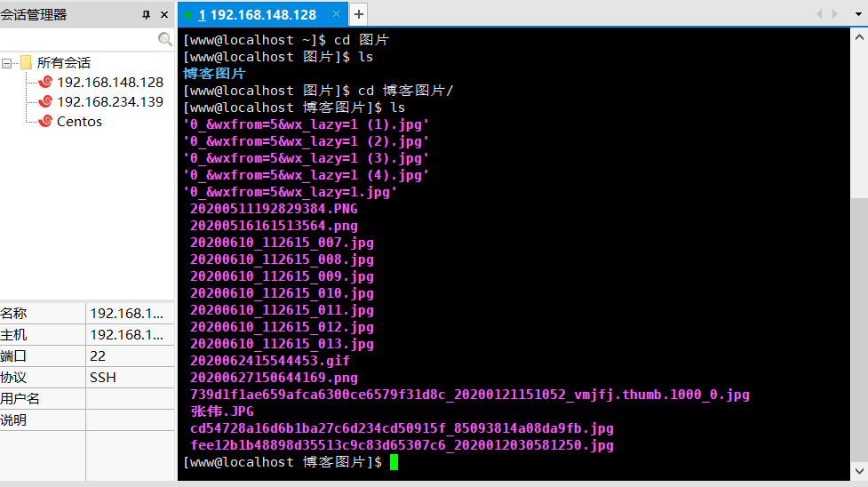Click file name 2020062415544453.gif

(x=270, y=361)
